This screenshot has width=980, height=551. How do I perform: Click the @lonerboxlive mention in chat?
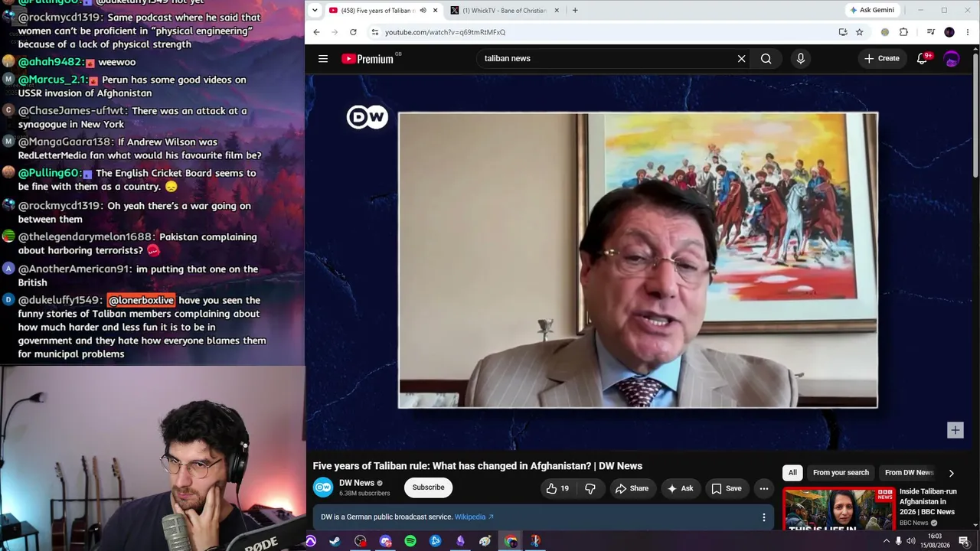point(141,300)
